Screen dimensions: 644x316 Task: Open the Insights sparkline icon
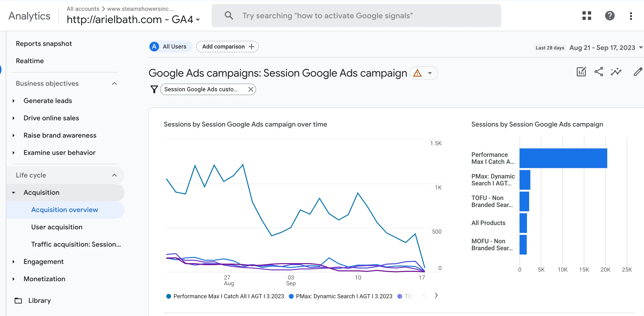click(x=616, y=72)
